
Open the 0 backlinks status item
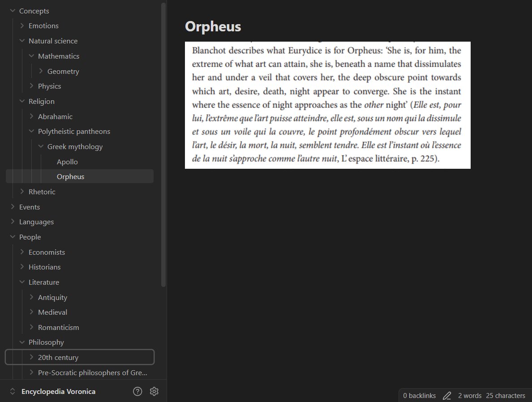click(419, 396)
